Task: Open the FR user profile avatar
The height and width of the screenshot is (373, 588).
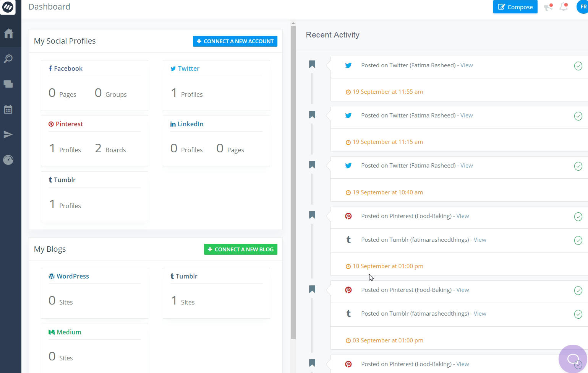Action: 583,7
